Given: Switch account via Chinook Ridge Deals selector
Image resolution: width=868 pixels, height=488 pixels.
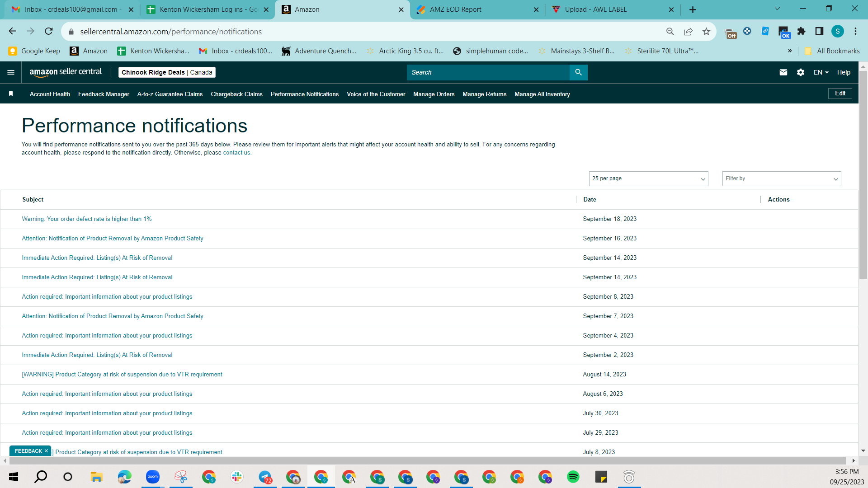Looking at the screenshot, I should [167, 72].
